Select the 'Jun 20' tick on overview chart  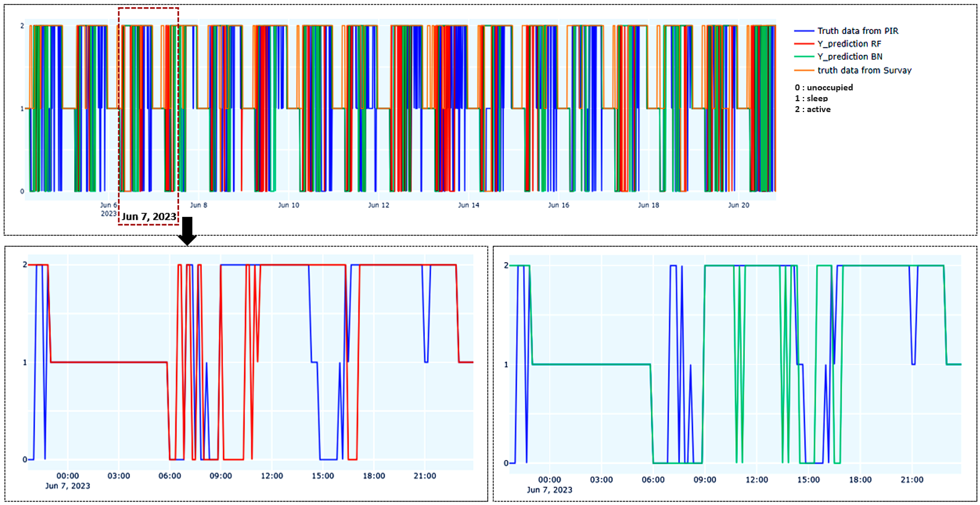(738, 205)
